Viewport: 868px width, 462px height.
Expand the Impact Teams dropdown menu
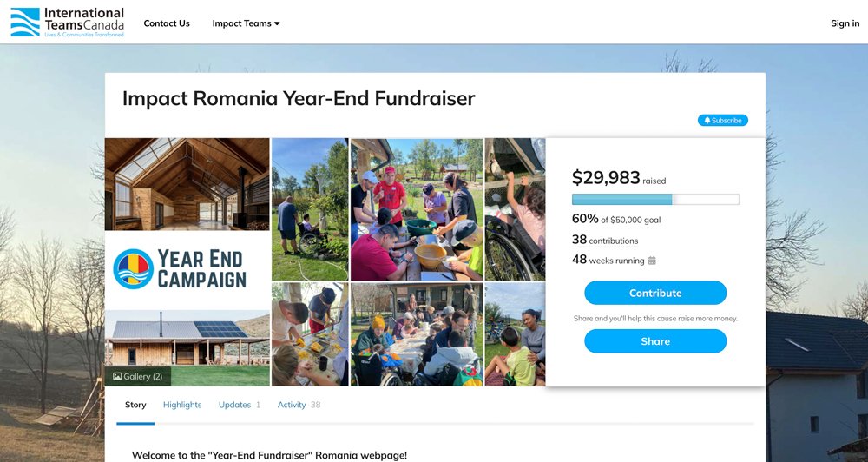click(246, 23)
